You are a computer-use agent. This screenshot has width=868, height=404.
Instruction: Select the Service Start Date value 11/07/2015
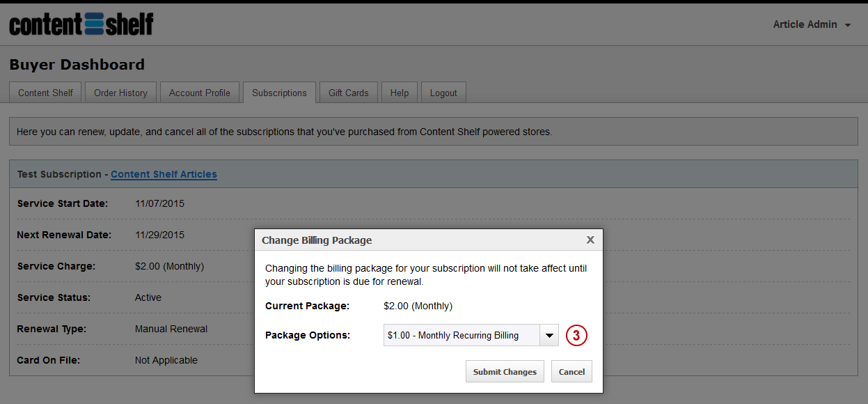point(159,203)
